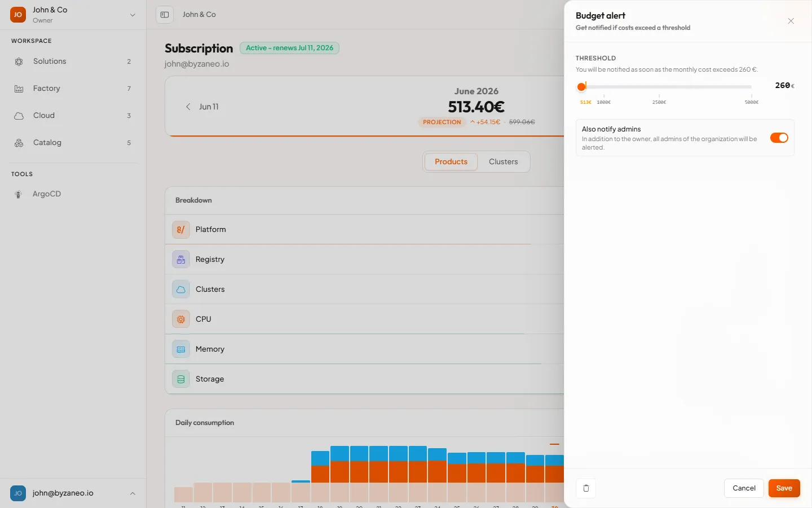The height and width of the screenshot is (508, 812).
Task: Click the John & Co breadcrumb
Action: [199, 15]
